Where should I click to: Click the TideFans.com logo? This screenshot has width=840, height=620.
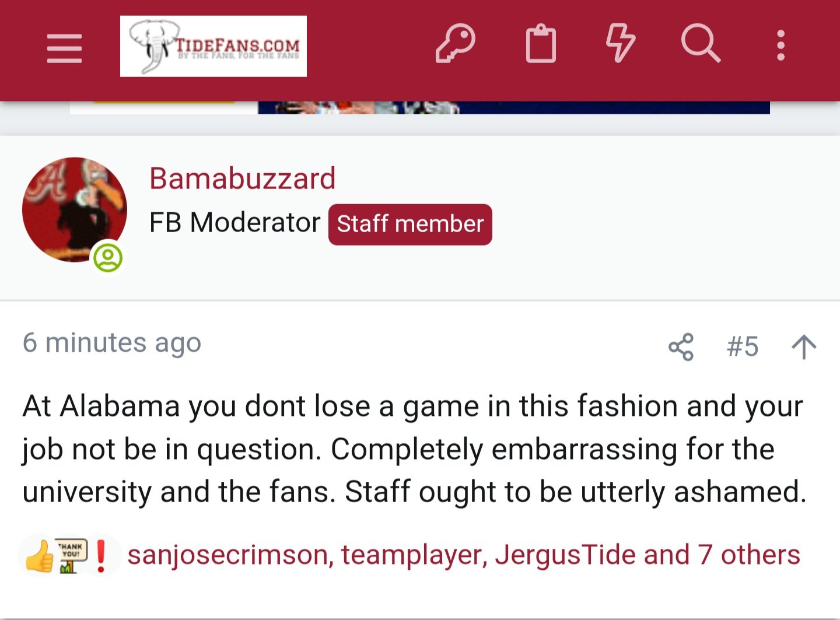[213, 46]
